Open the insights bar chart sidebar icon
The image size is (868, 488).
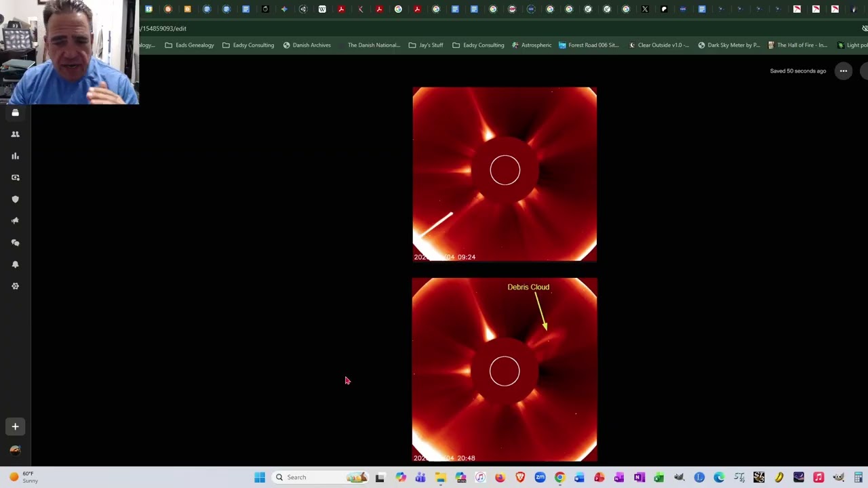[x=15, y=156]
